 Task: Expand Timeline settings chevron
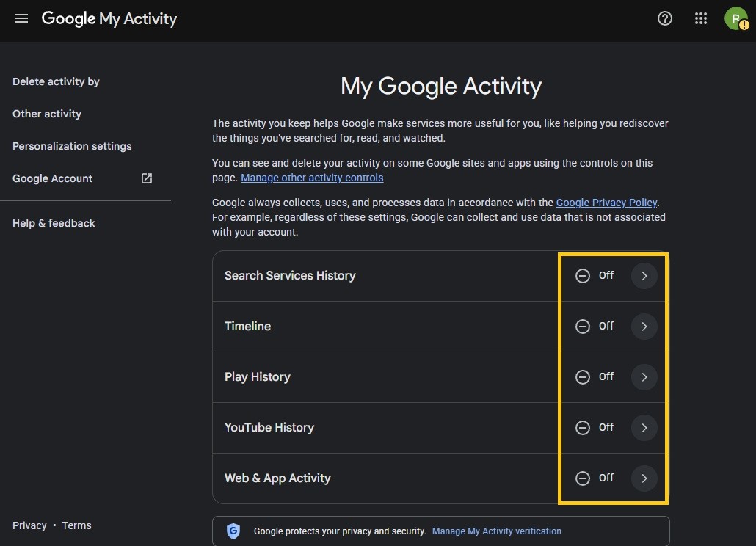(644, 327)
